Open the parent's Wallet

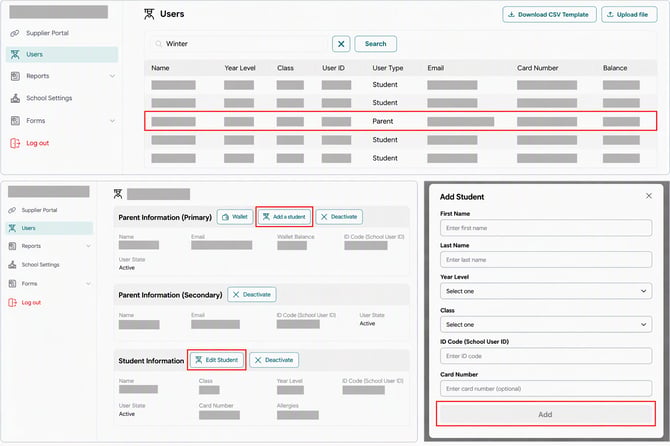[x=235, y=217]
